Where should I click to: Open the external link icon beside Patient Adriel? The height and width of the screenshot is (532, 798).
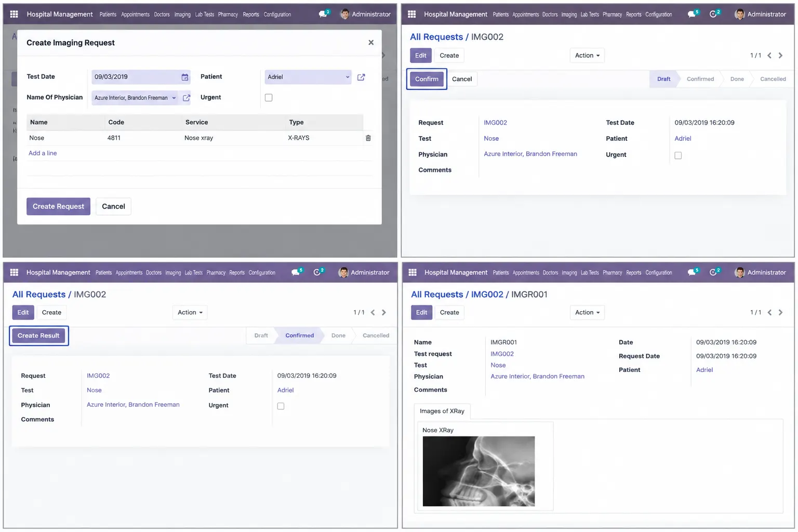click(361, 77)
